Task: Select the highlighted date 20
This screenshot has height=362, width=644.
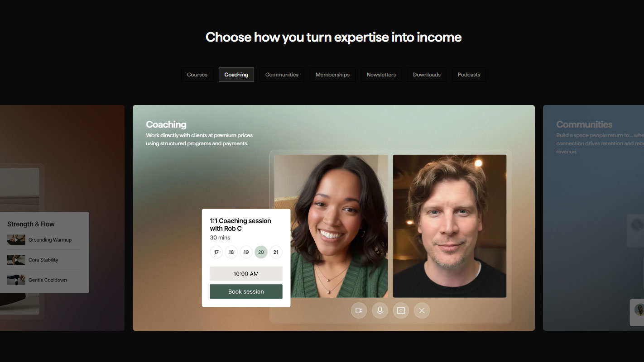Action: pyautogui.click(x=261, y=252)
